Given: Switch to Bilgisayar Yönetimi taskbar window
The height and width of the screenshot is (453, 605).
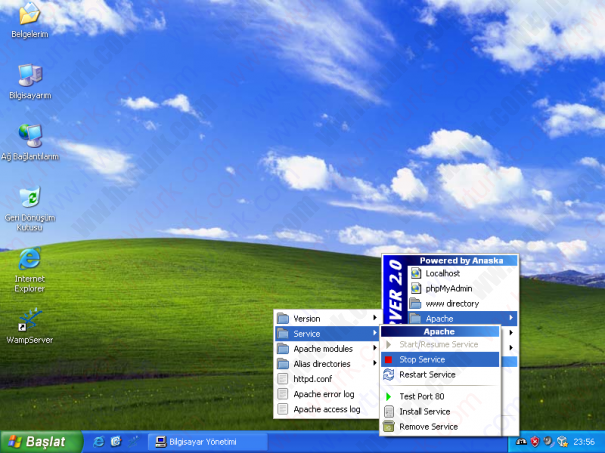Looking at the screenshot, I should point(208,442).
